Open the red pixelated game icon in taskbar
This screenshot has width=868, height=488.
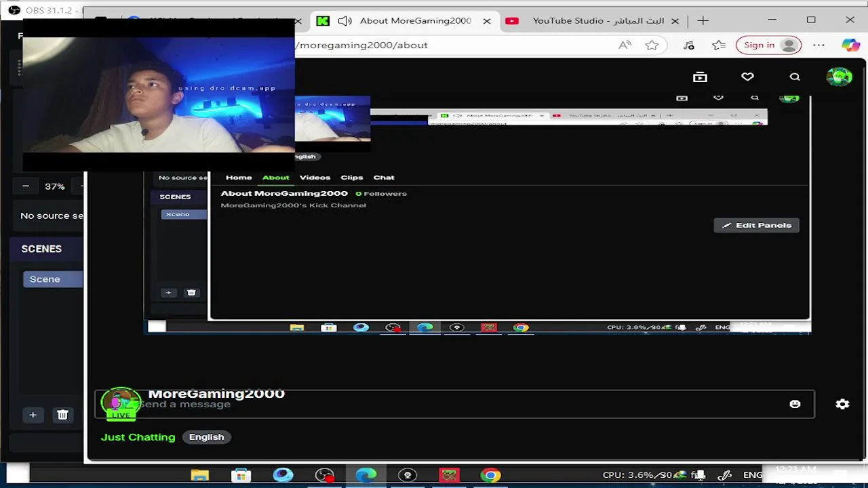pyautogui.click(x=449, y=475)
